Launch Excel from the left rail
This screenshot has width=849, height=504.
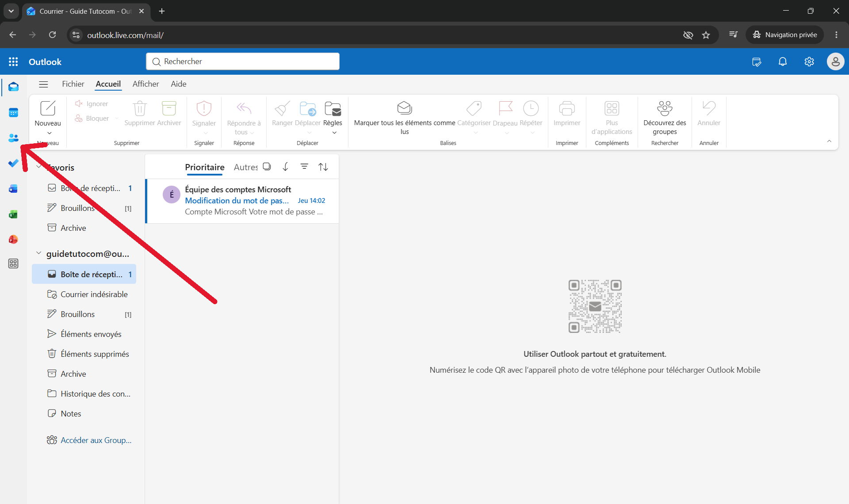(x=13, y=214)
